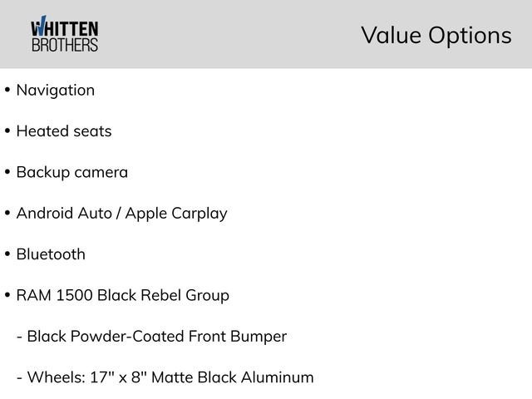
Task: Select the Bluetooth list item
Action: [x=51, y=254]
